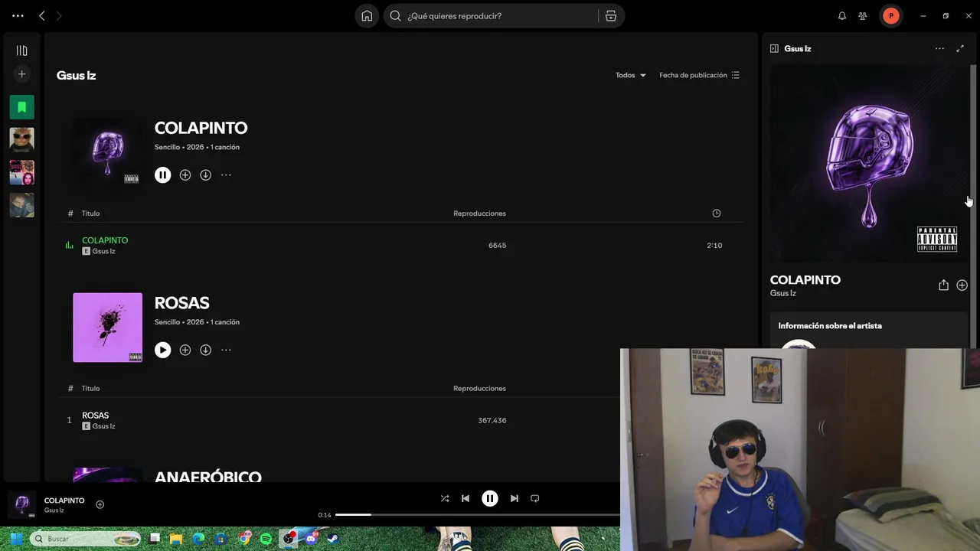Open more options for COLAPINTO single
This screenshot has height=551, width=980.
[226, 175]
